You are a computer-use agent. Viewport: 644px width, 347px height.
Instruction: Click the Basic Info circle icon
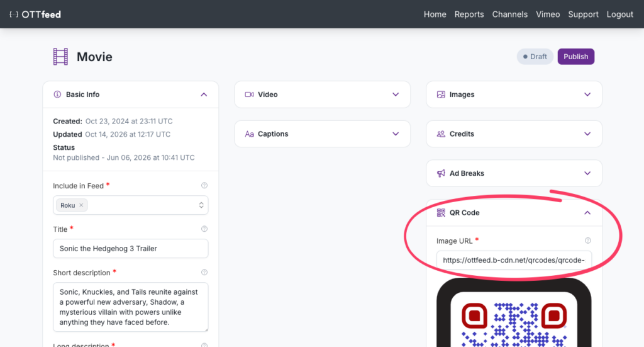point(57,94)
